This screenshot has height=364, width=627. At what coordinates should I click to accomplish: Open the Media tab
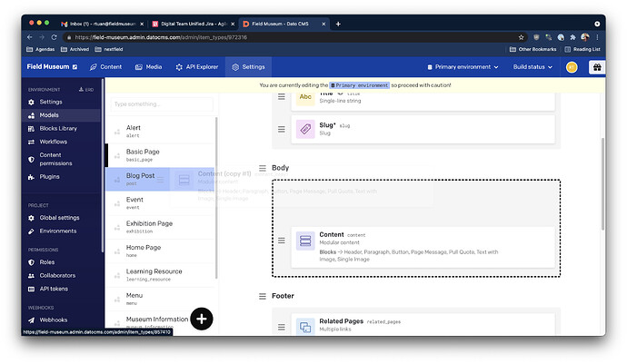pyautogui.click(x=148, y=67)
